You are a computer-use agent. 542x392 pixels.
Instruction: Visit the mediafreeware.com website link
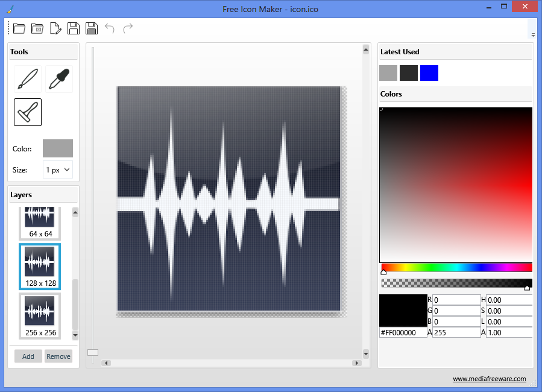490,379
